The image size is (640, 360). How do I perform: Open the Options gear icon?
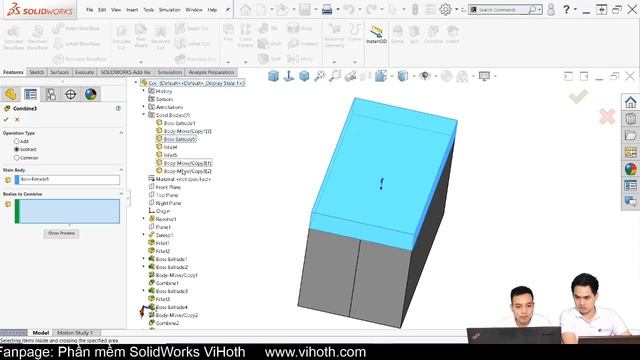coord(445,9)
